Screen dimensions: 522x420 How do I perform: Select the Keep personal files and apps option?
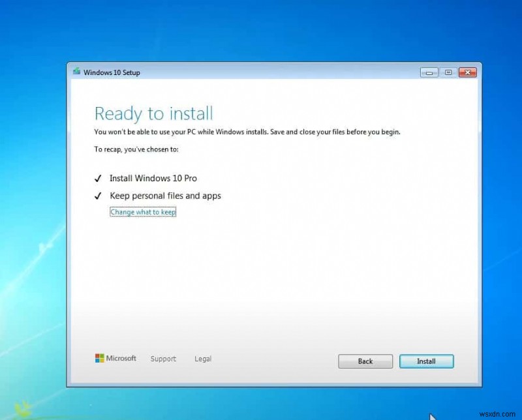point(164,195)
